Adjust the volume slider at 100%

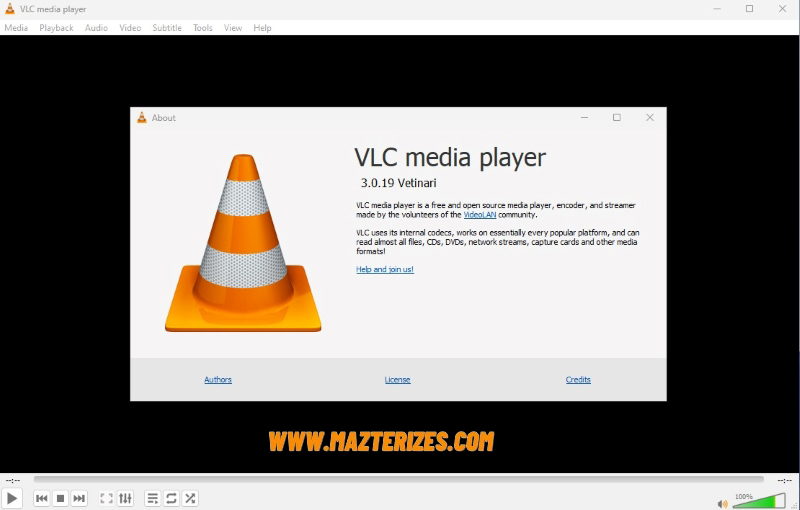759,500
